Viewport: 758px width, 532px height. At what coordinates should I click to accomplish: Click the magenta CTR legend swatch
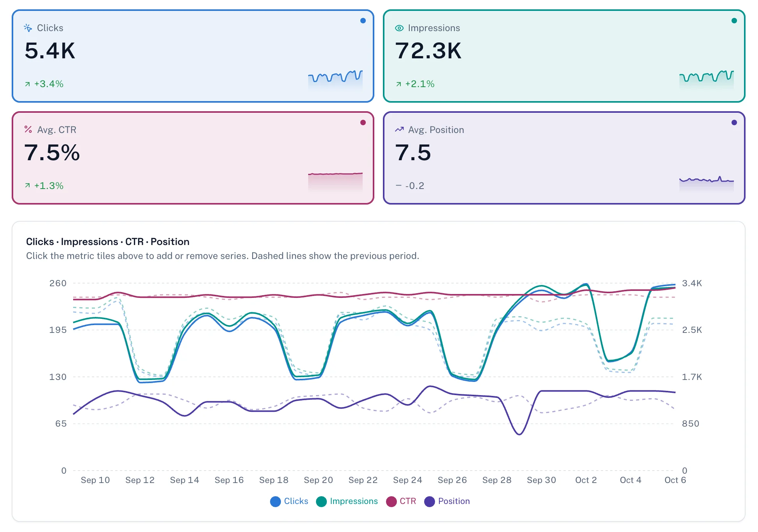click(391, 502)
